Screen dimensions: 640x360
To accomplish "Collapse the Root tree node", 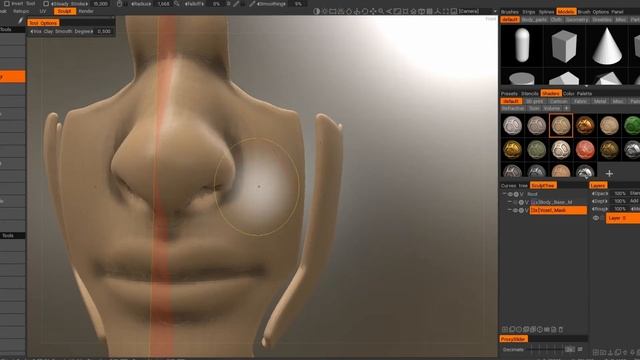I will coord(504,194).
